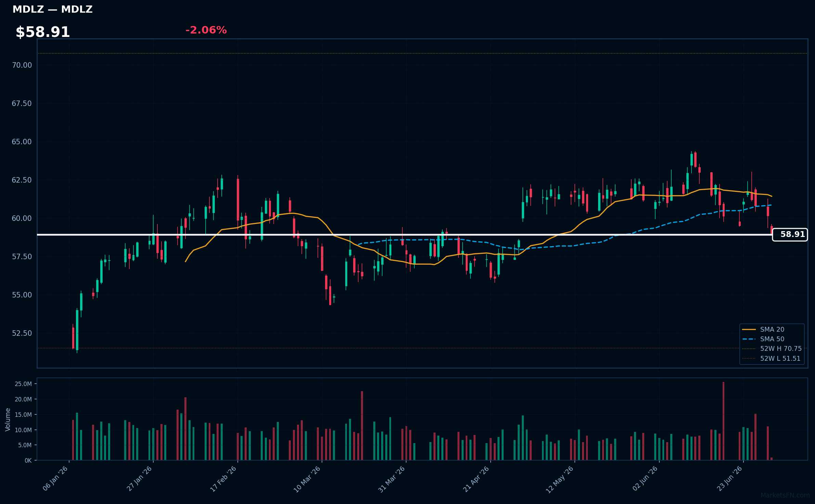The width and height of the screenshot is (815, 504).
Task: Click the 10.0M volume axis label
Action: 23,430
